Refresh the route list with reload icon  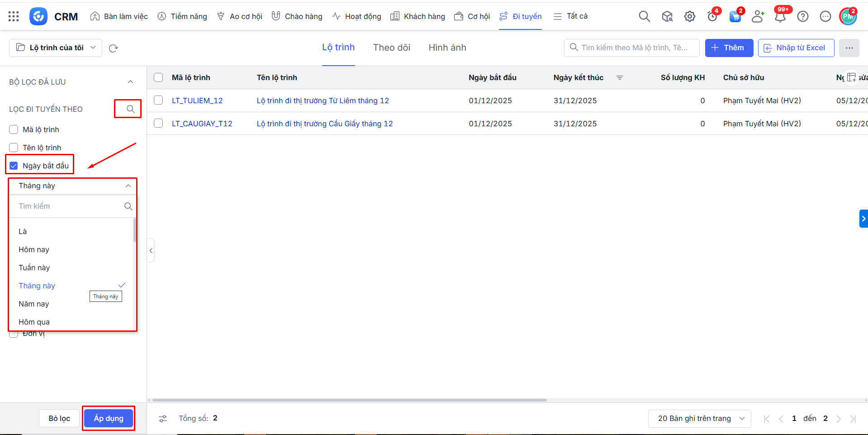point(114,48)
